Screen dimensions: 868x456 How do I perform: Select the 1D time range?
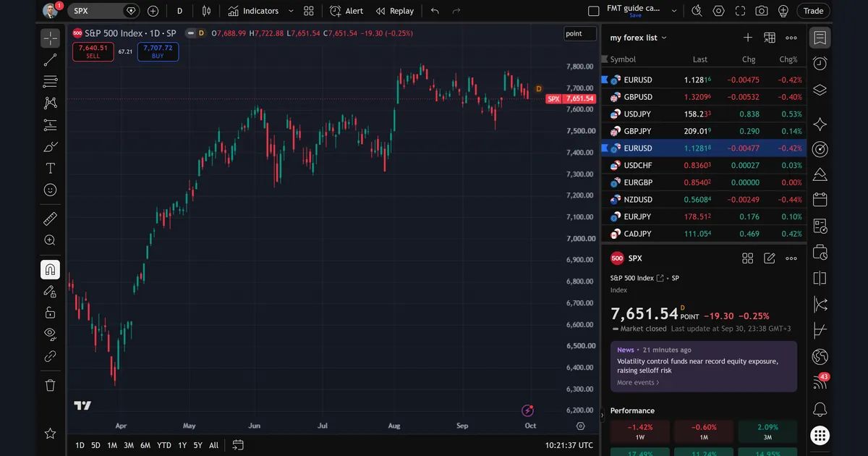pos(80,445)
